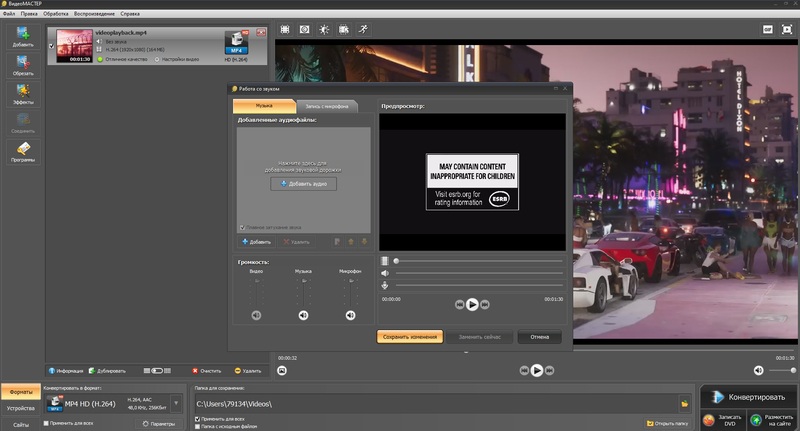800x431 pixels.
Task: Click the move-up arrow in audio list toolbar
Action: pyautogui.click(x=351, y=242)
